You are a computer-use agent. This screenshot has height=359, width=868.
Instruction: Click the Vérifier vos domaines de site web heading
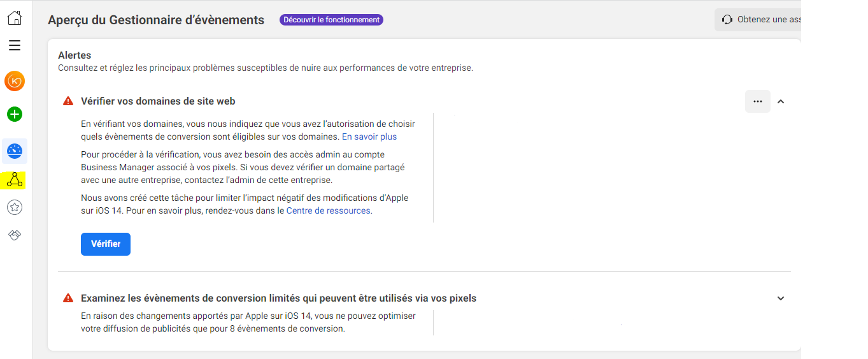tap(158, 101)
